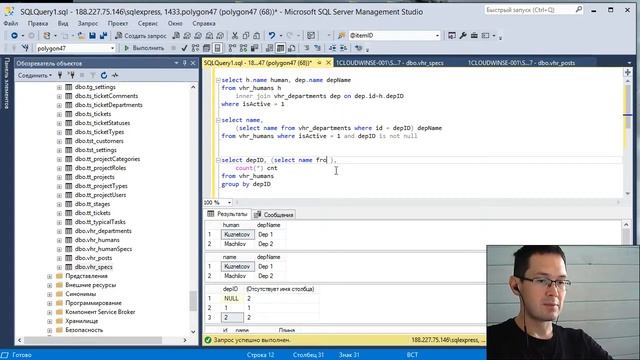Expand the dbo.vhr_humans table node
Viewport: 640px width, 360px height.
(x=59, y=240)
